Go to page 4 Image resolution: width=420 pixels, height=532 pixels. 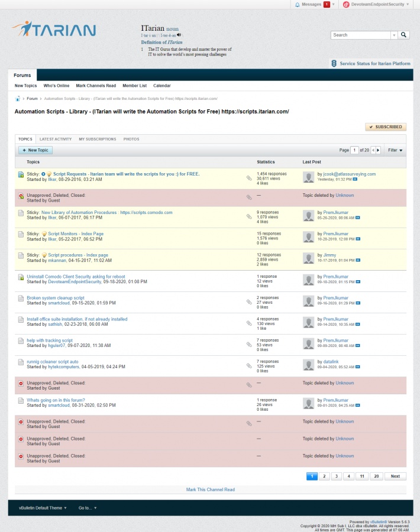[348, 476]
